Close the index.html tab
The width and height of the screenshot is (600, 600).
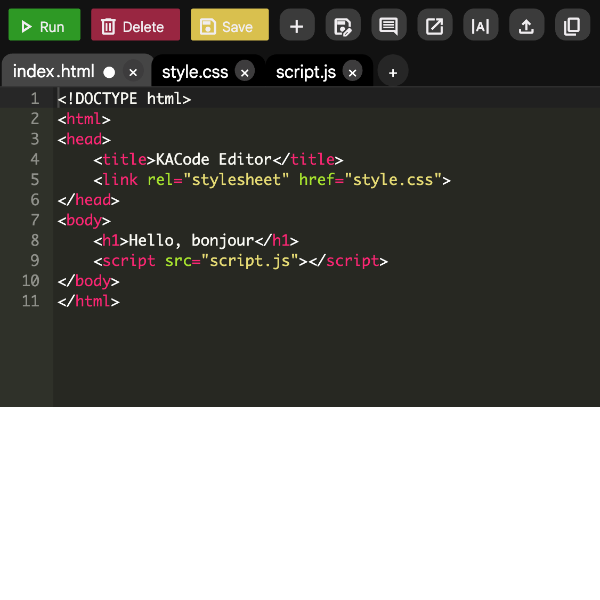133,73
